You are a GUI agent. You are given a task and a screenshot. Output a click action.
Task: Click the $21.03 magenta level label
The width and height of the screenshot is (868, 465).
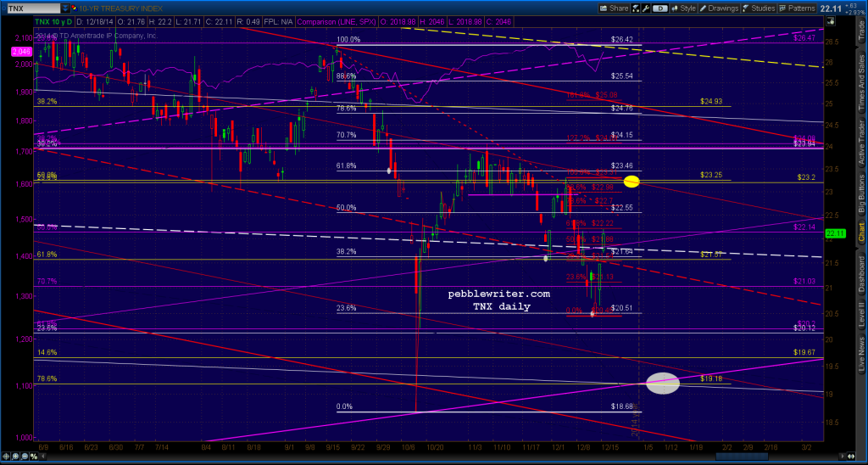click(804, 281)
